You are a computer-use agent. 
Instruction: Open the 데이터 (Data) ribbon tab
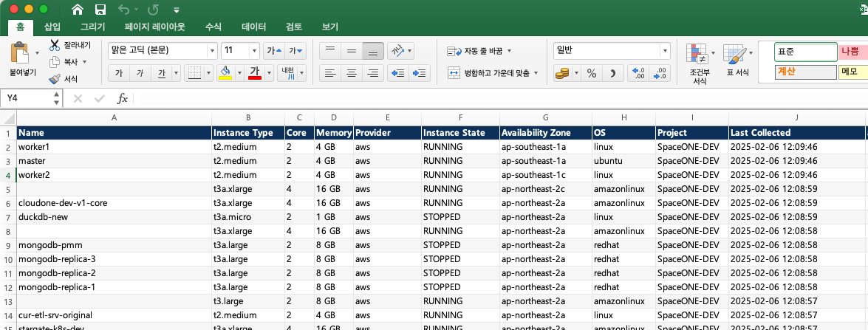coord(253,27)
